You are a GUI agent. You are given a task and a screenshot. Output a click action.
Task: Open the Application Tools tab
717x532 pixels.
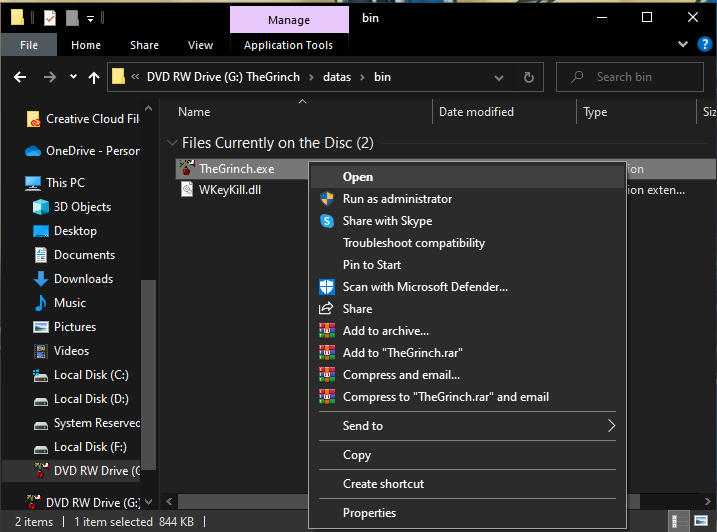pos(289,45)
